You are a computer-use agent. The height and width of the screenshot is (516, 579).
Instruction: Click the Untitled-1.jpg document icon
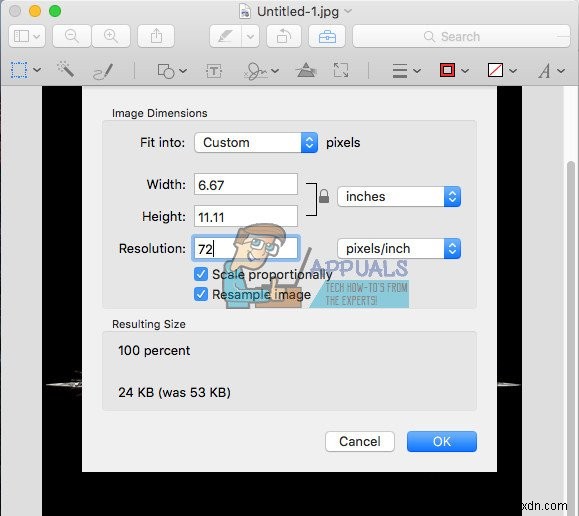click(244, 11)
